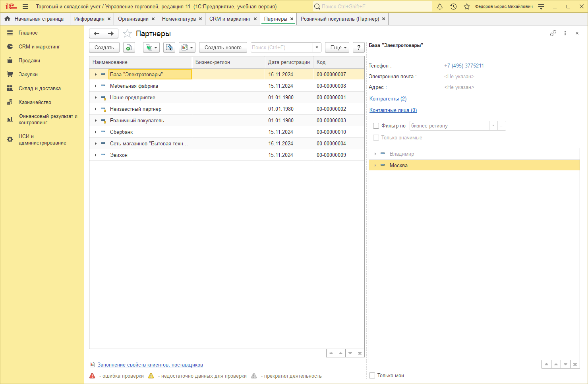
Task: Copy partner using green document icon
Action: [129, 47]
